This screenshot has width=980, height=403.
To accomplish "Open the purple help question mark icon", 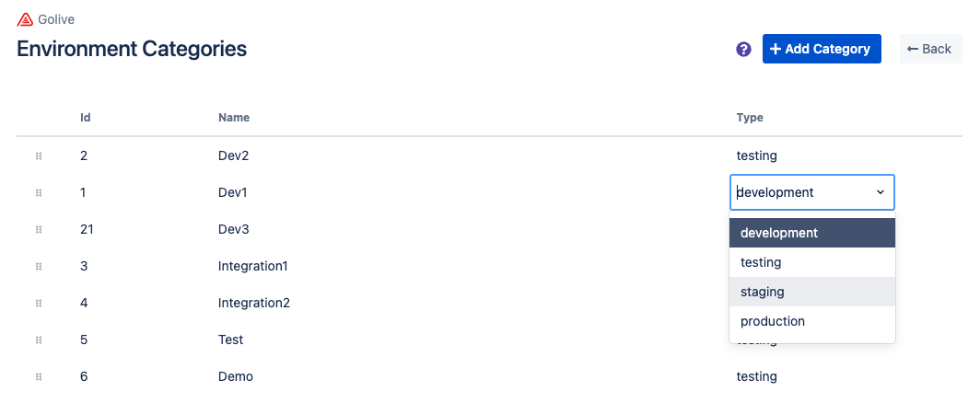I will [x=743, y=50].
